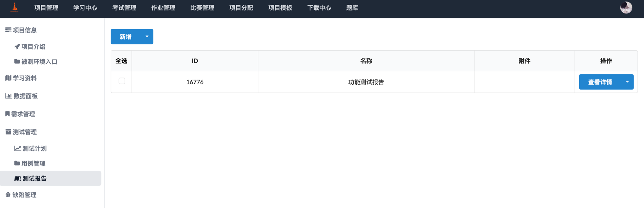The height and width of the screenshot is (208, 644).
Task: Select 用例管理 in the sidebar
Action: 33,163
